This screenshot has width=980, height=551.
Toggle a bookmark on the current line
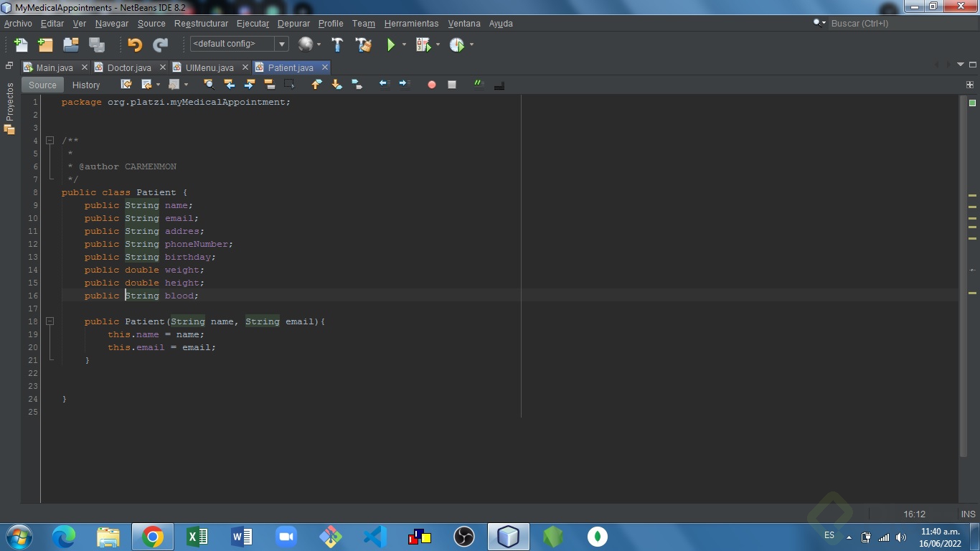tap(357, 85)
